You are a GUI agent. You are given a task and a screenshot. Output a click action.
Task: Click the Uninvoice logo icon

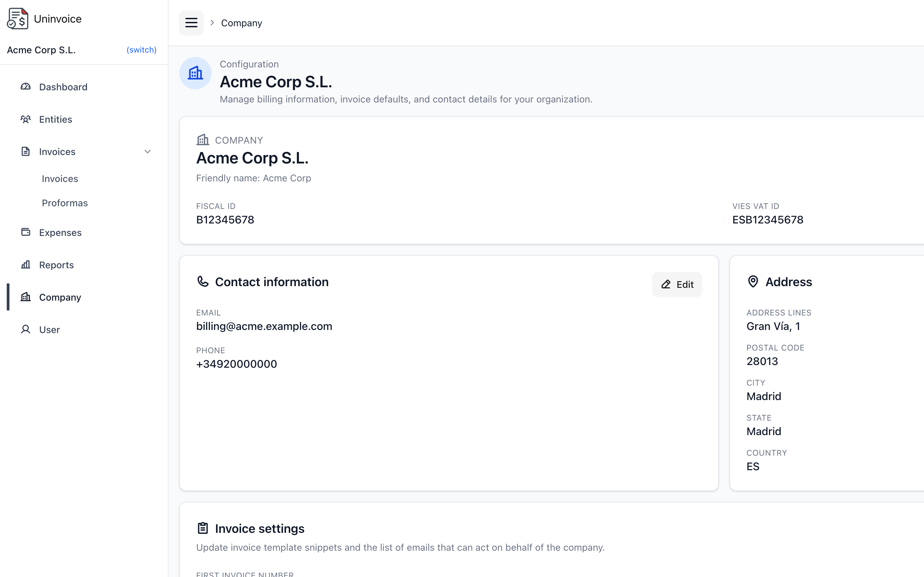tap(17, 18)
